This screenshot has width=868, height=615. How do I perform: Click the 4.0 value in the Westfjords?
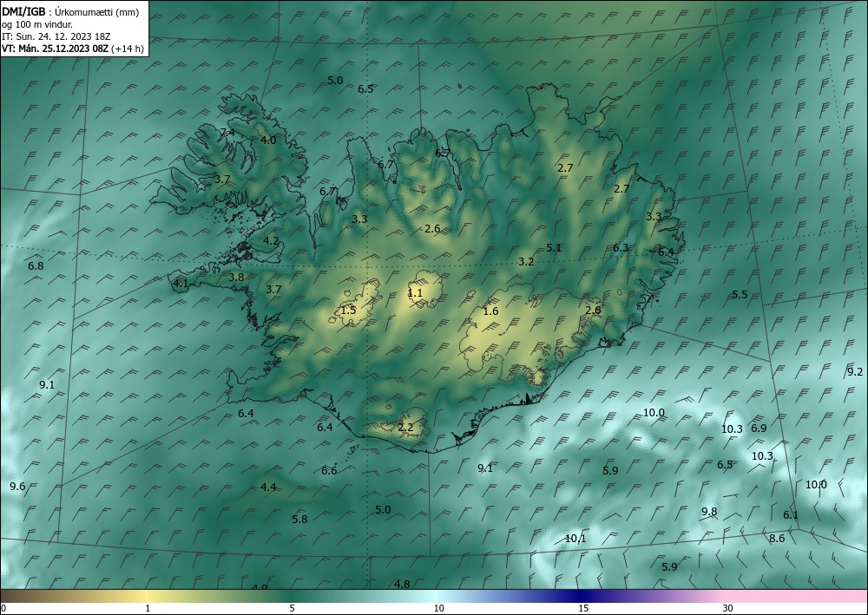(x=268, y=141)
